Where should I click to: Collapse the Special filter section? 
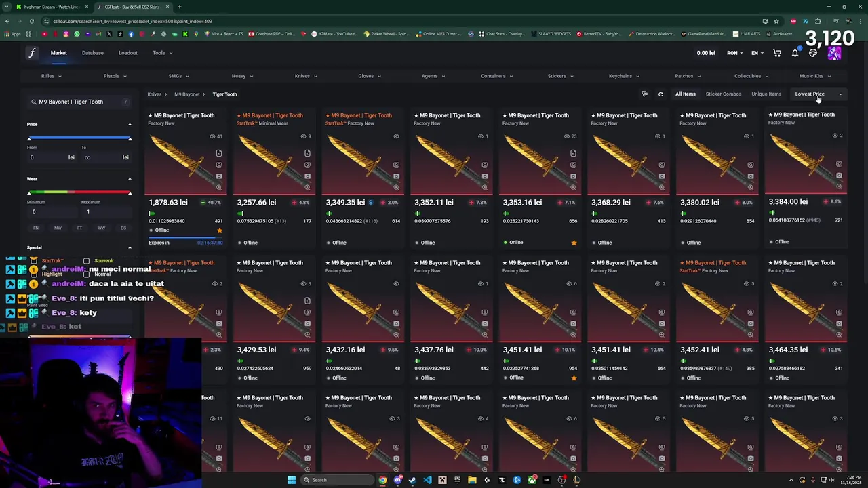[130, 247]
